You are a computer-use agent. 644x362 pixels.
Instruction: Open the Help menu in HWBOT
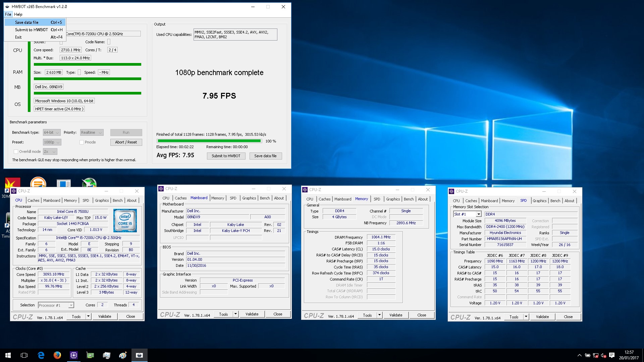(x=18, y=14)
